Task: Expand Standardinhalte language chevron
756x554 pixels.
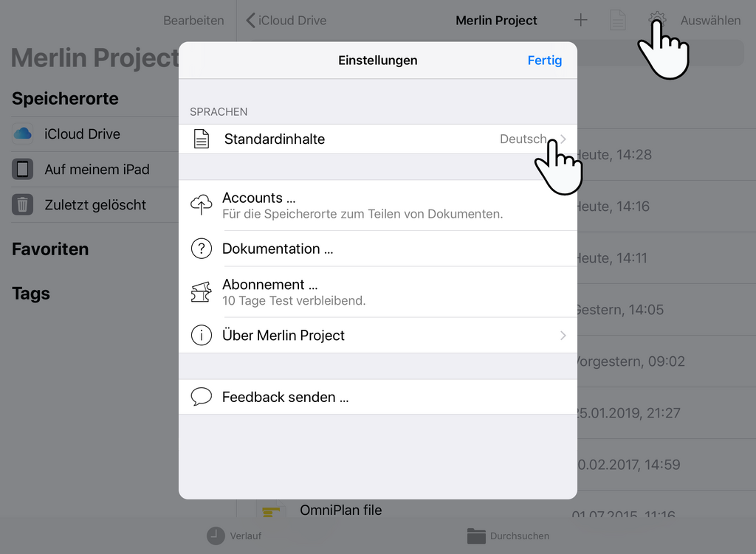Action: tap(563, 139)
